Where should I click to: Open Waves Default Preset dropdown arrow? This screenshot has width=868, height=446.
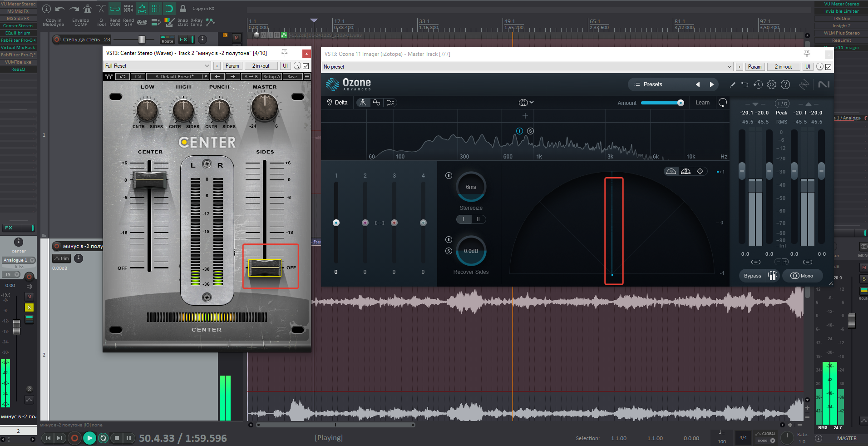206,77
